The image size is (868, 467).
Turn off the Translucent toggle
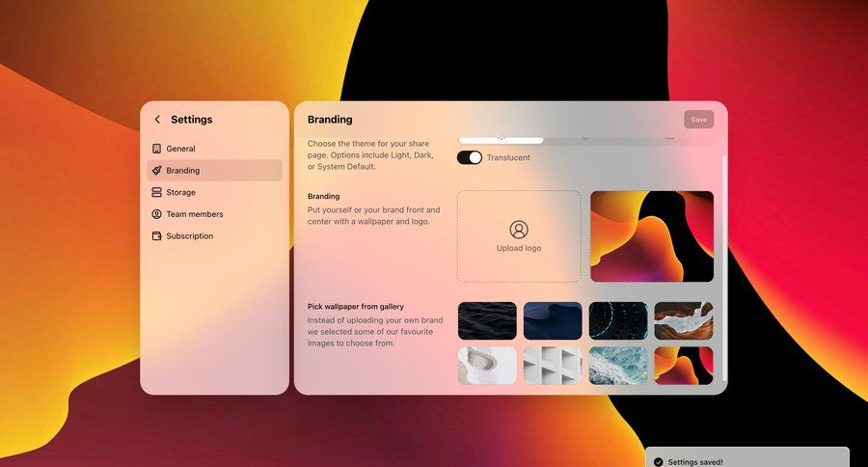click(470, 157)
